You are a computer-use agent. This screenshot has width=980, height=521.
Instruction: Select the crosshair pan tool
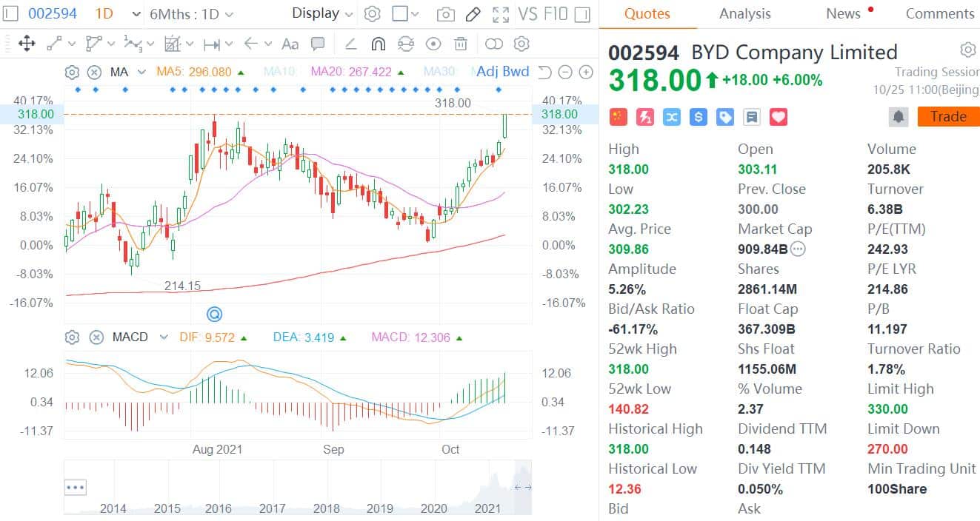(x=27, y=44)
